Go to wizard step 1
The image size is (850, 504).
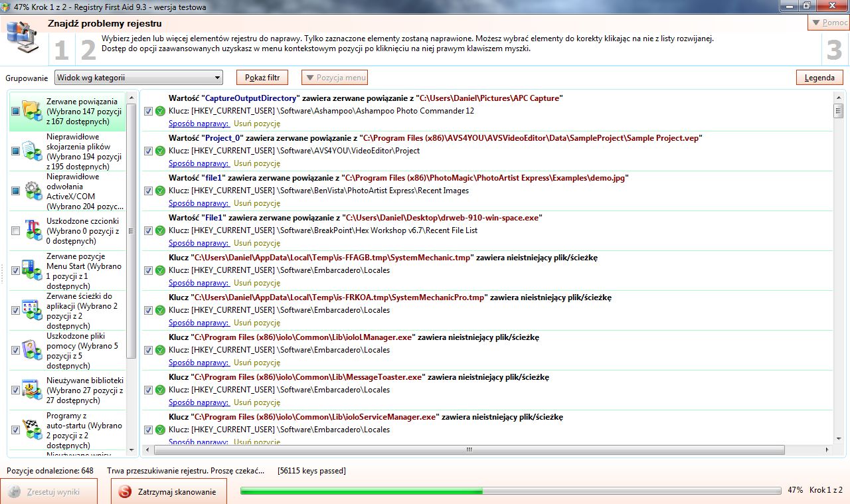click(61, 51)
